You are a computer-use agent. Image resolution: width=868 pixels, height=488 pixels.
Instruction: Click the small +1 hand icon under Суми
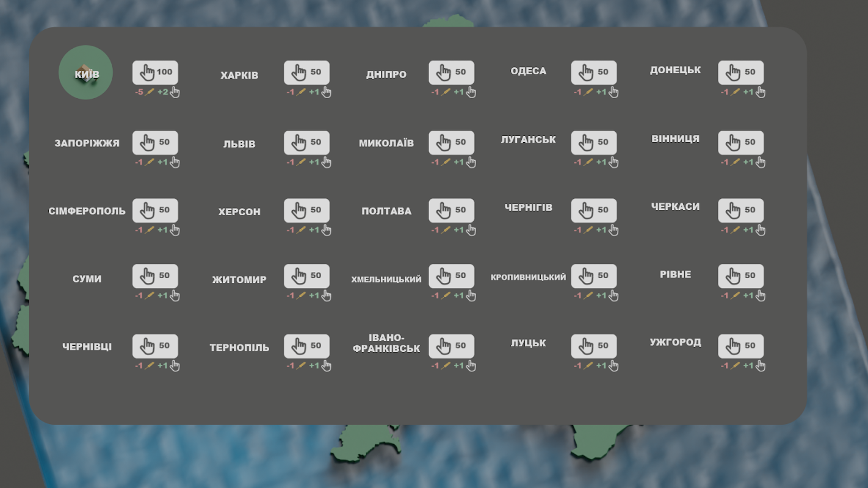(x=175, y=296)
